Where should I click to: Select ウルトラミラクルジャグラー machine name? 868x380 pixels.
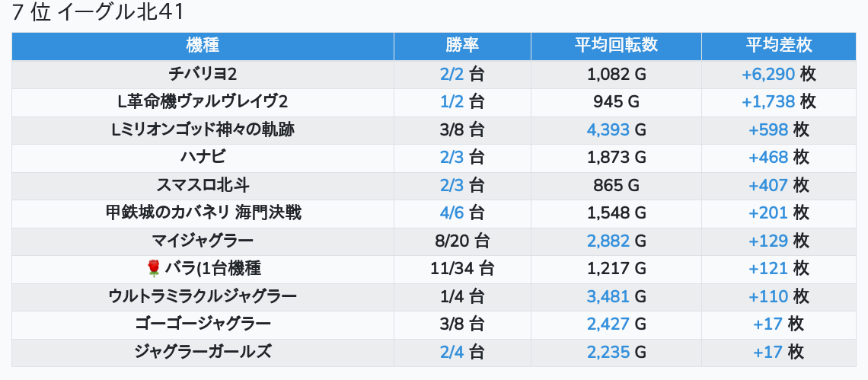click(x=203, y=296)
